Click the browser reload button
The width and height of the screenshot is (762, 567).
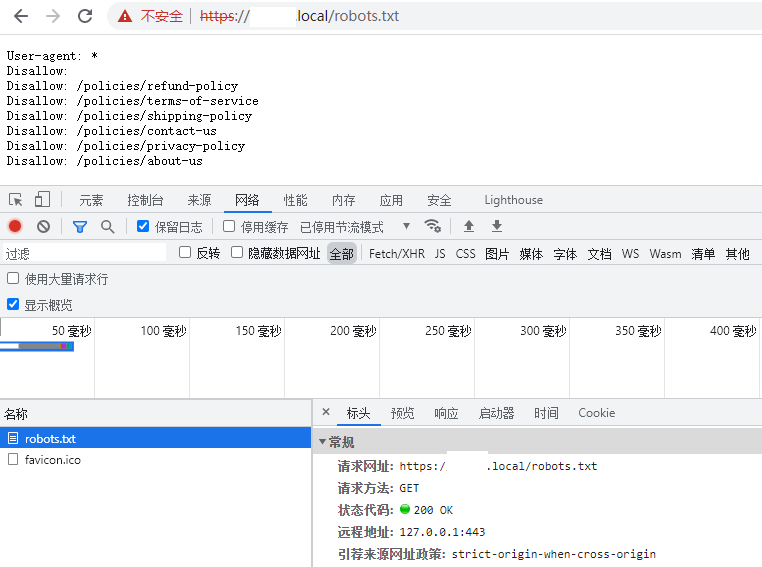pyautogui.click(x=85, y=16)
